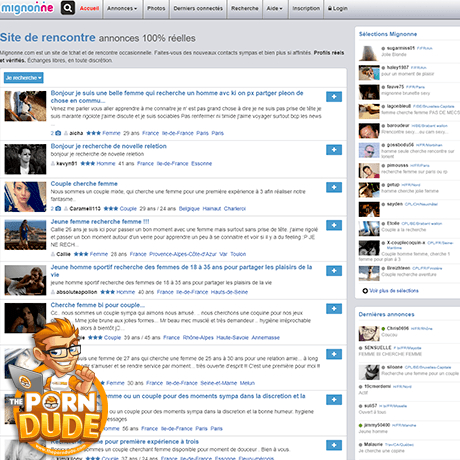Click the Dernières annonces heading

(x=386, y=314)
